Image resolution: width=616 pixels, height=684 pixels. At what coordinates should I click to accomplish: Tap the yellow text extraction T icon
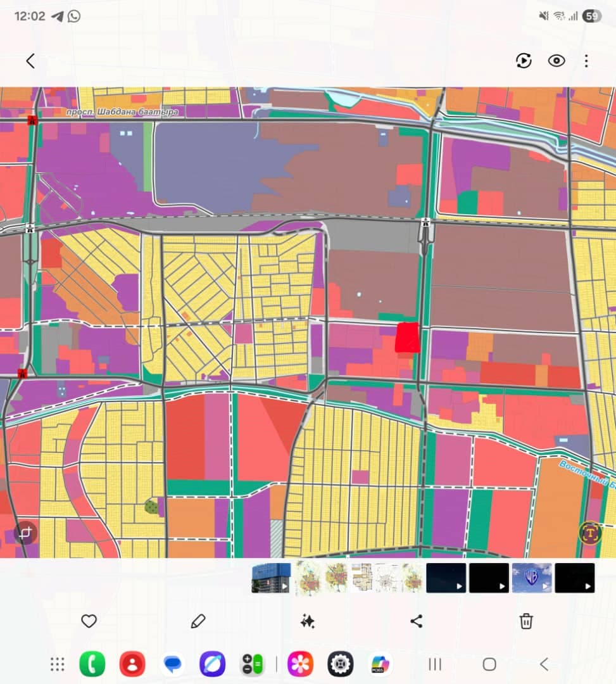pos(590,533)
